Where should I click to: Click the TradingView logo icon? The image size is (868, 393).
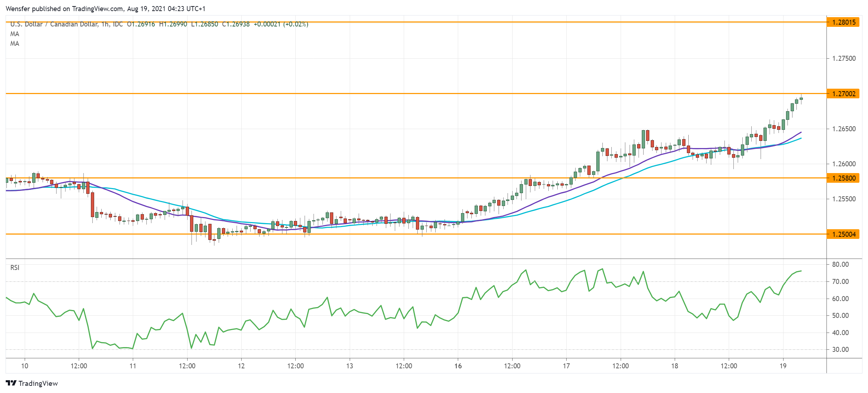[11, 383]
